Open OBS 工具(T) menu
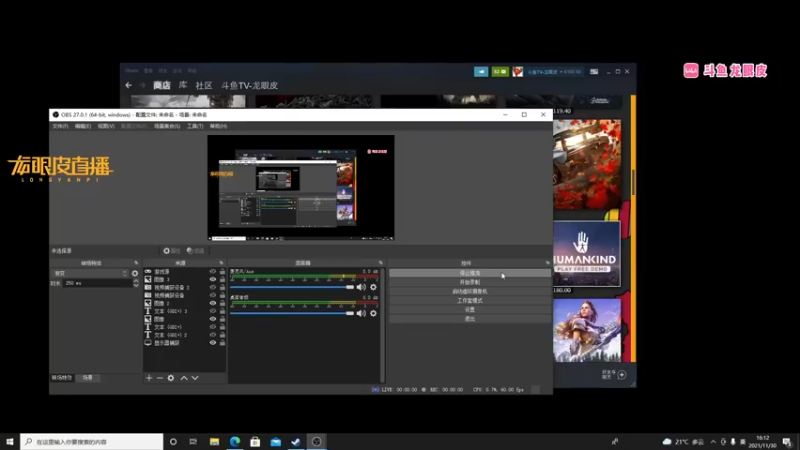 pyautogui.click(x=195, y=126)
